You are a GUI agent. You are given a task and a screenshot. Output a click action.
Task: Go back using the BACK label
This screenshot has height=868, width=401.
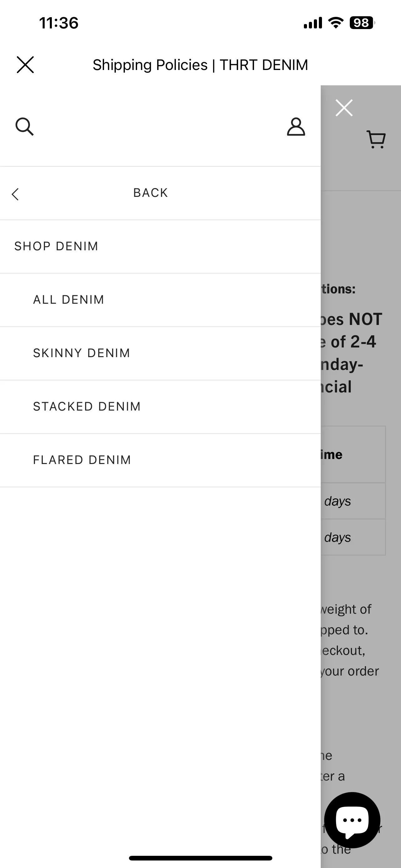[x=151, y=193]
